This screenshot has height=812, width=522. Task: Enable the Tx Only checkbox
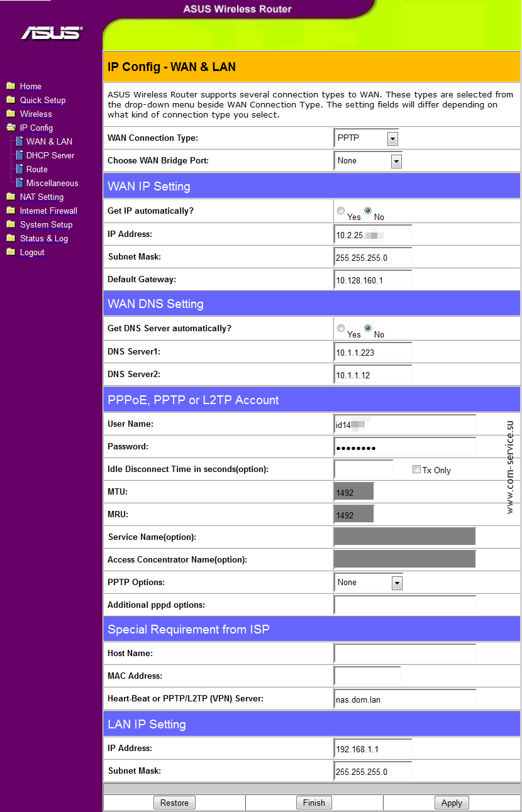tap(416, 469)
